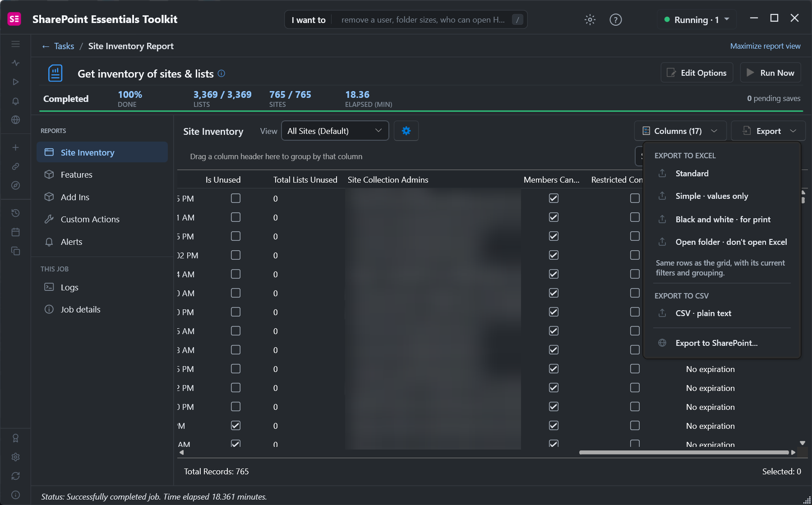The image size is (812, 505).
Task: Click Open folder · don't open Excel
Action: (722, 242)
